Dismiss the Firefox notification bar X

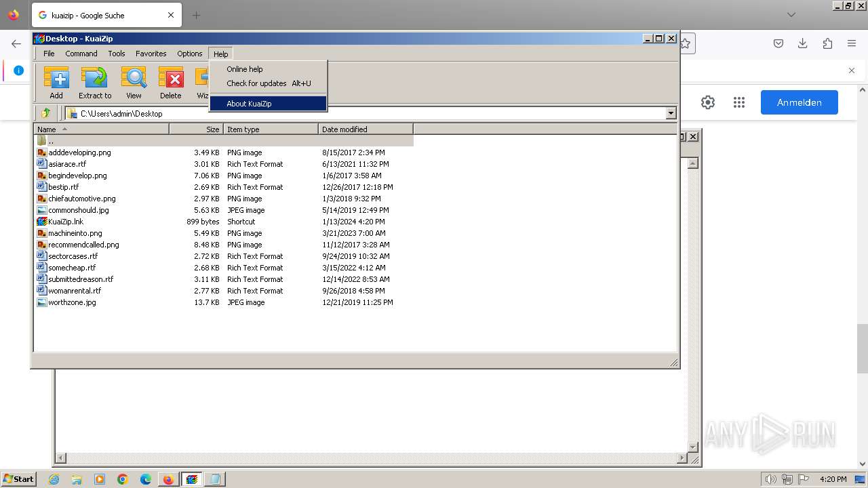click(852, 70)
